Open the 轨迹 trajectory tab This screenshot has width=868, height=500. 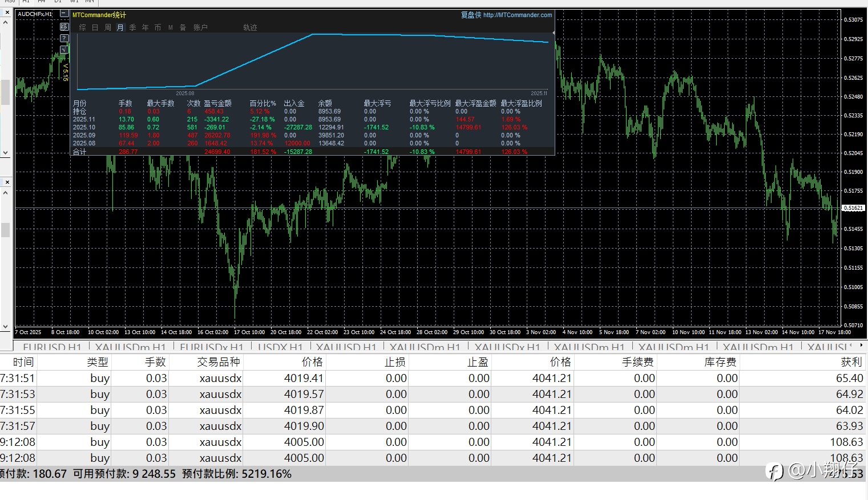pos(250,27)
